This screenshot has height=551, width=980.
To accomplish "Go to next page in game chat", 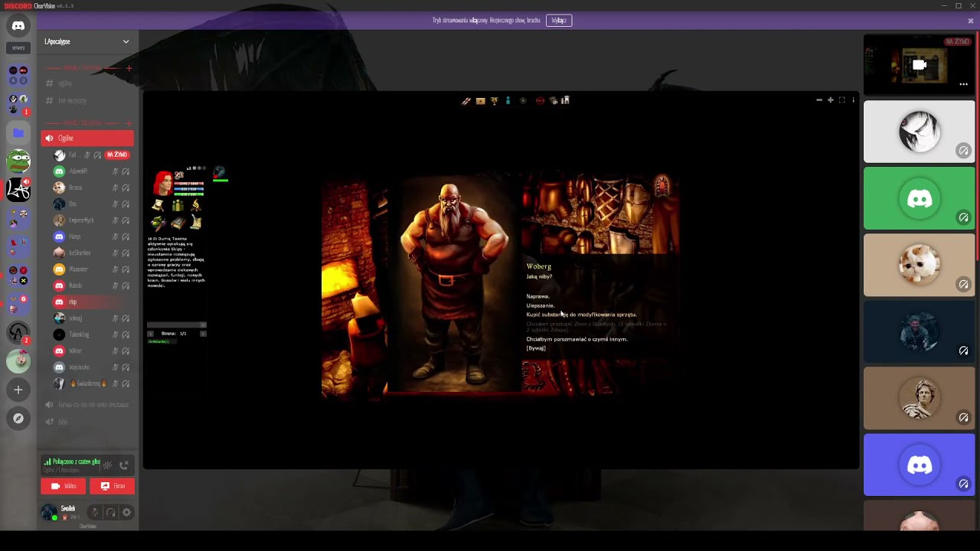I will (203, 334).
